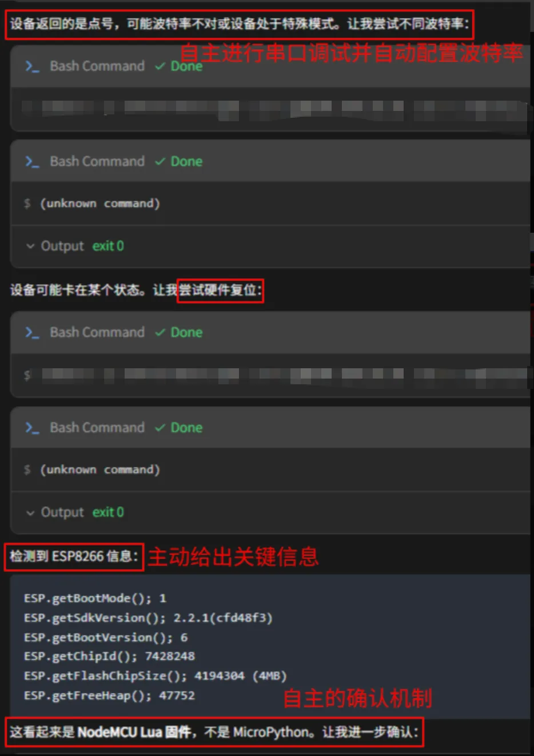This screenshot has height=756, width=534.
Task: Click the ESP.getFlashChipSize() code line
Action: click(x=155, y=676)
